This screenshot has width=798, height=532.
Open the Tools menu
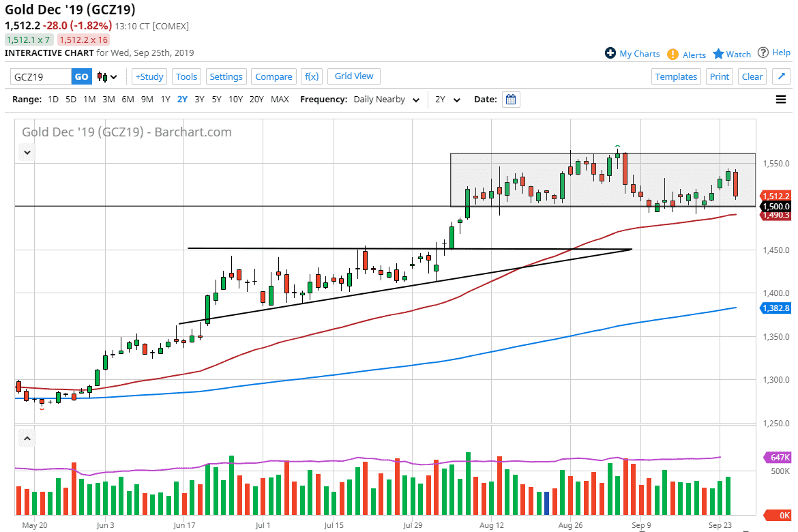coord(186,76)
